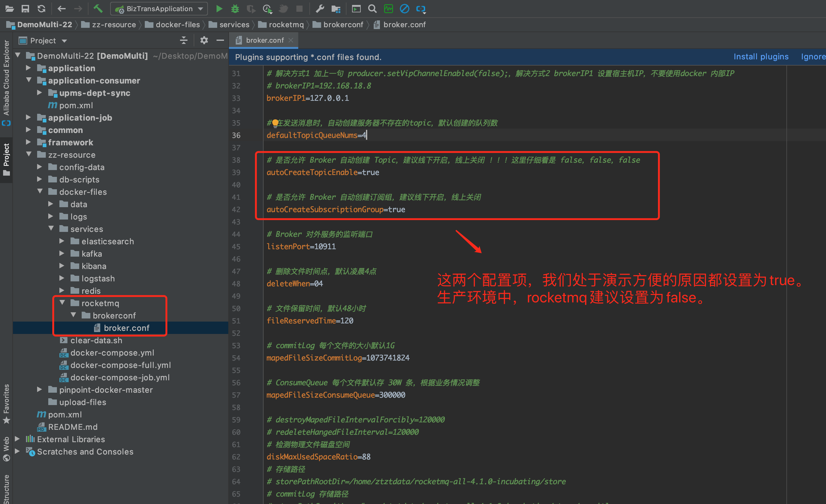This screenshot has height=504, width=826.
Task: Select docker-compose-job.yml file
Action: tap(120, 377)
